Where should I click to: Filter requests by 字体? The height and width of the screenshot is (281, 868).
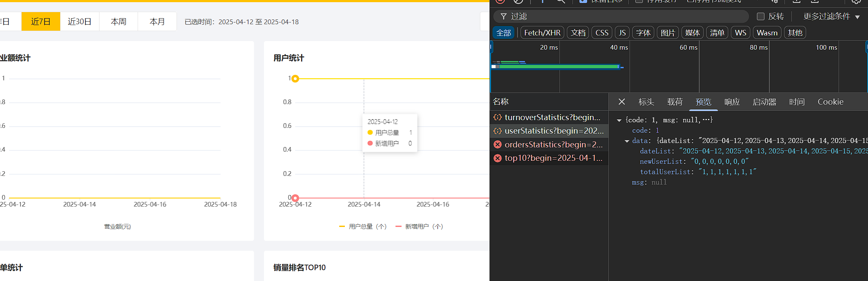point(643,33)
